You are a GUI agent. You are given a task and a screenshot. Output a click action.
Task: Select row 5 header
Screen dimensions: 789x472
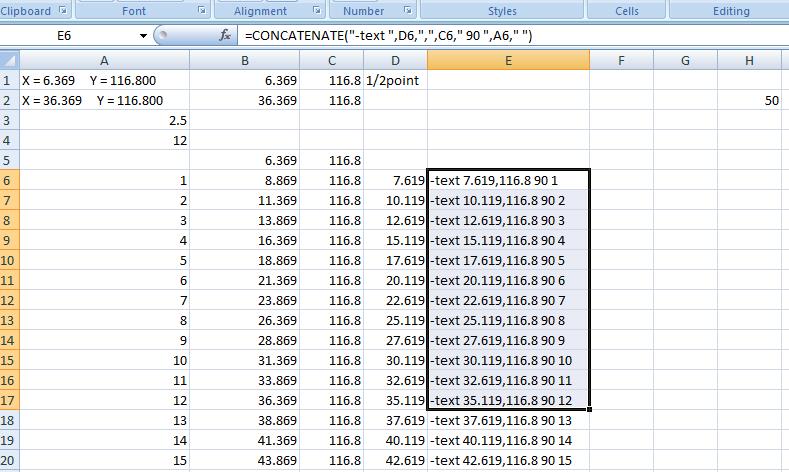[10, 160]
